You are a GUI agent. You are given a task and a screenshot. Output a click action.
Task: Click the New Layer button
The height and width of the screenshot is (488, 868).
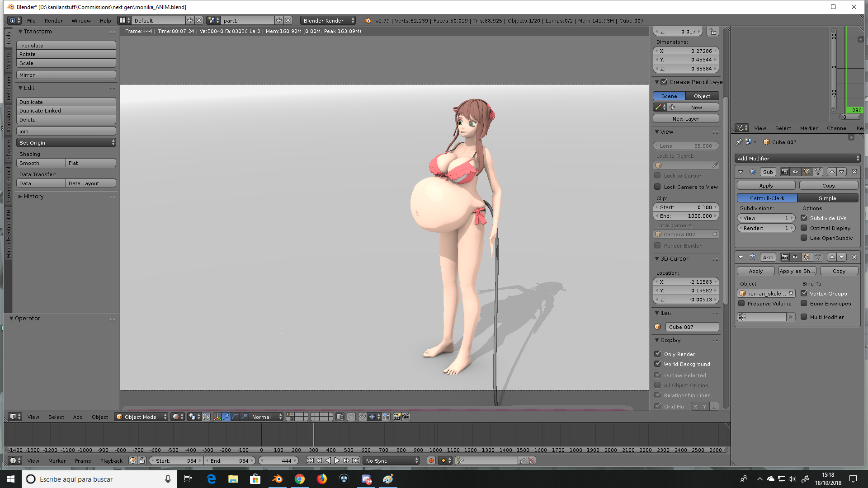click(686, 119)
